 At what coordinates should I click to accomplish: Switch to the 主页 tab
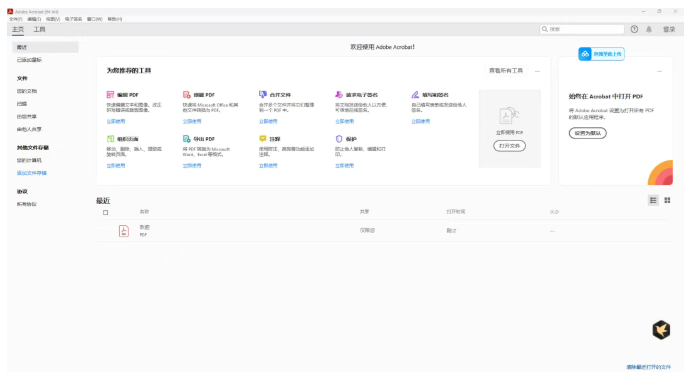tap(18, 29)
